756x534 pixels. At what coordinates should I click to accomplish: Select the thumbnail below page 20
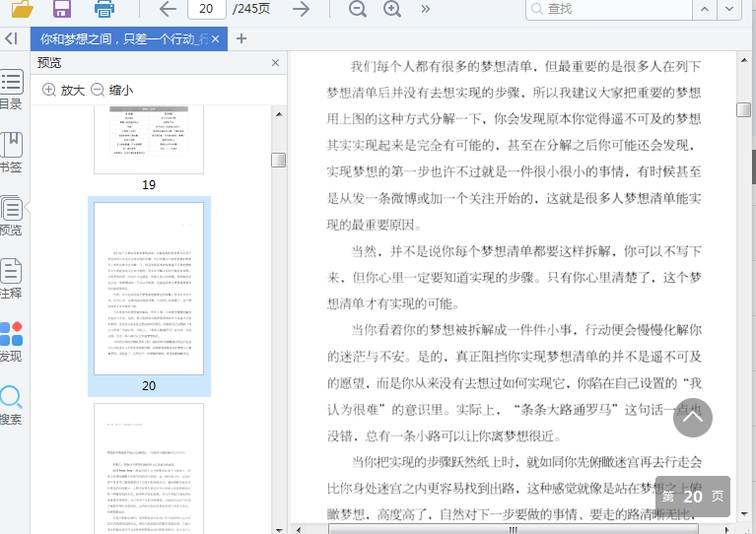[x=149, y=468]
